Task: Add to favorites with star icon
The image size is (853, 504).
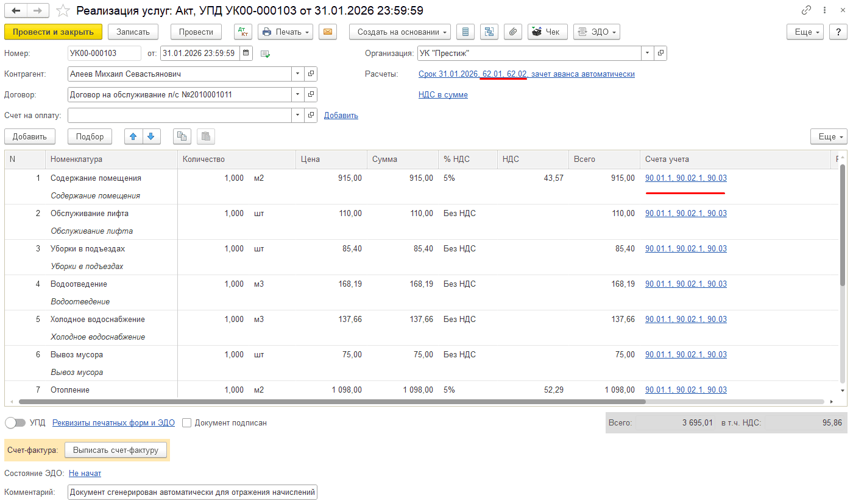Action: coord(63,11)
